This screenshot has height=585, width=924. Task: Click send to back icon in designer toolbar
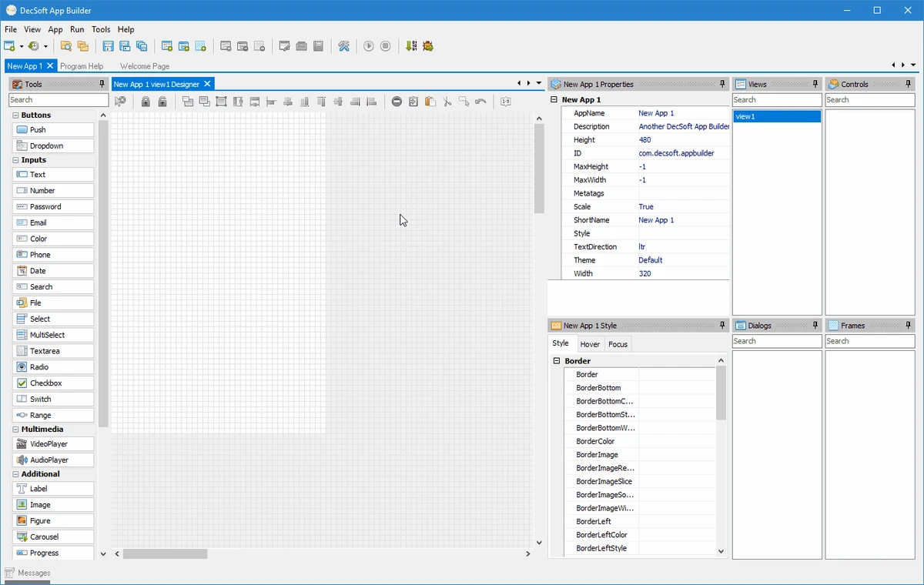[205, 101]
